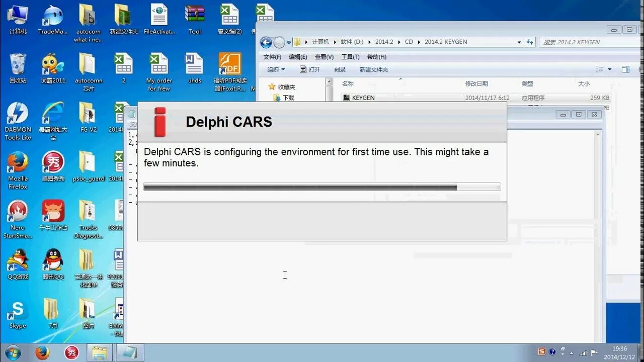This screenshot has height=362, width=644.
Task: Expand the 组织 dropdown in Explorer
Action: click(276, 69)
